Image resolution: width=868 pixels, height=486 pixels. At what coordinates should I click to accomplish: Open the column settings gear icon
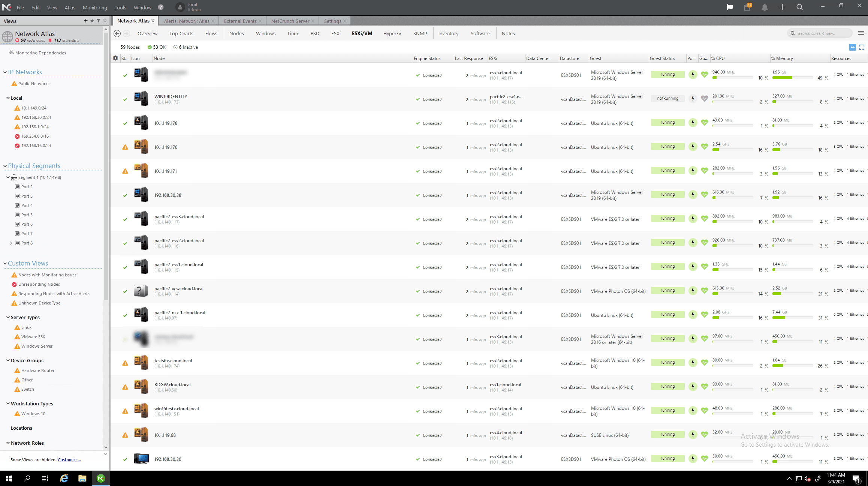click(115, 58)
